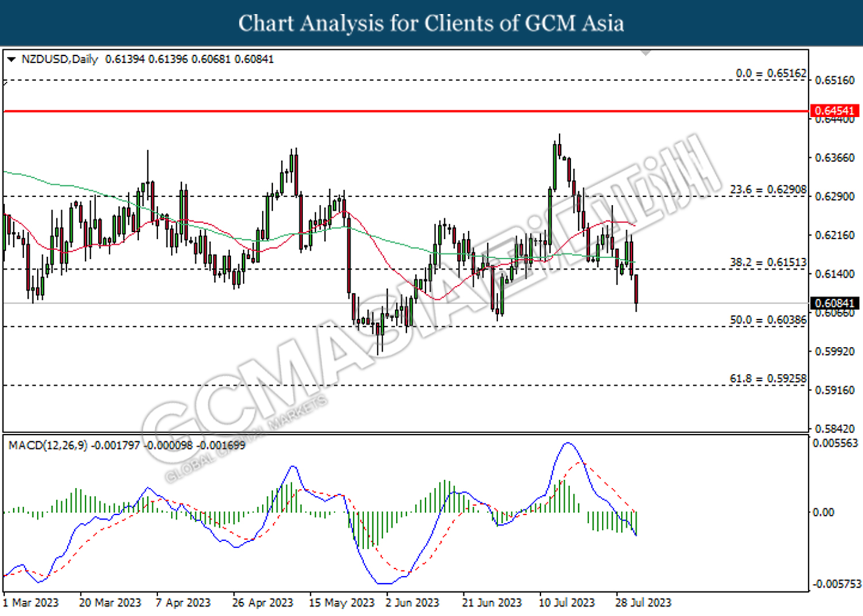This screenshot has width=863, height=616.
Task: Click the 21 Jun 2023 date label
Action: [492, 602]
